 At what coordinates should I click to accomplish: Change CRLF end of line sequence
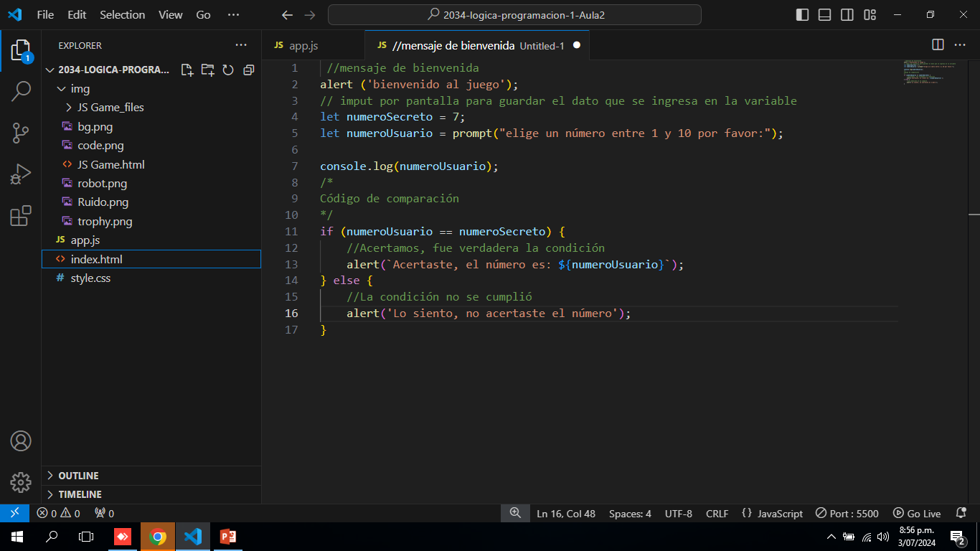[x=717, y=514]
